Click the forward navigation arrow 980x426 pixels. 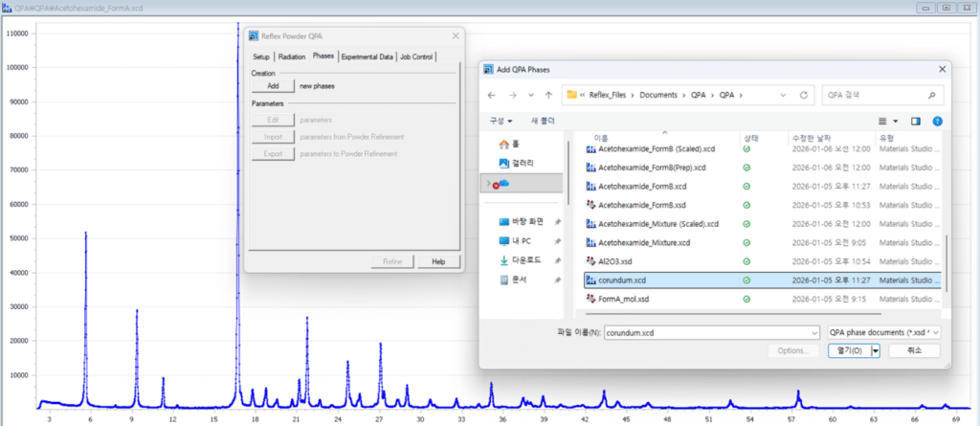[x=513, y=95]
